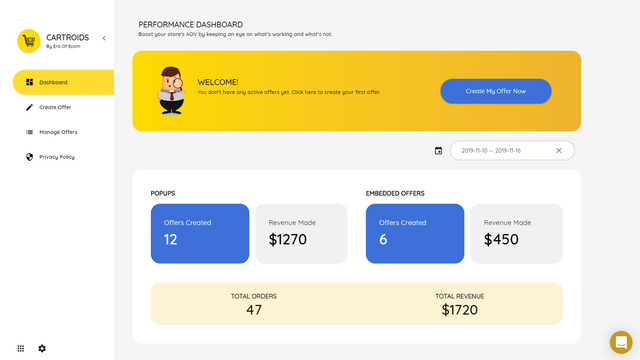Click the Popups Revenue Made $1270 card
The height and width of the screenshot is (360, 640).
(301, 233)
